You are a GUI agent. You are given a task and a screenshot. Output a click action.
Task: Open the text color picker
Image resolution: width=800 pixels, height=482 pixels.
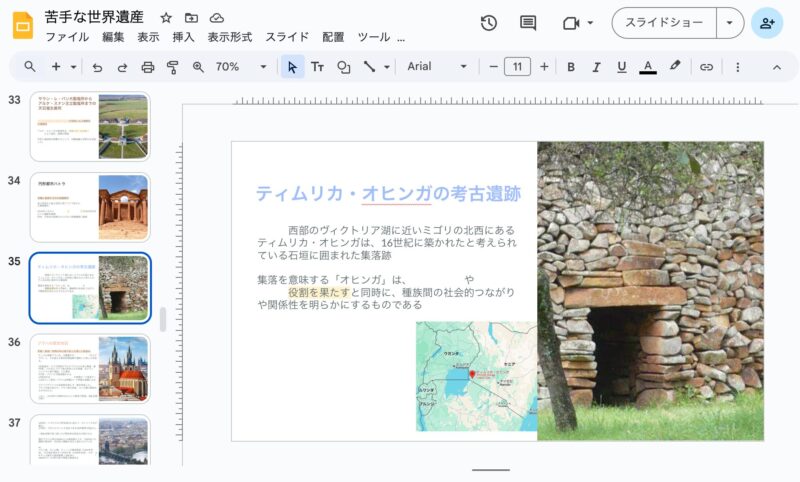(x=648, y=67)
